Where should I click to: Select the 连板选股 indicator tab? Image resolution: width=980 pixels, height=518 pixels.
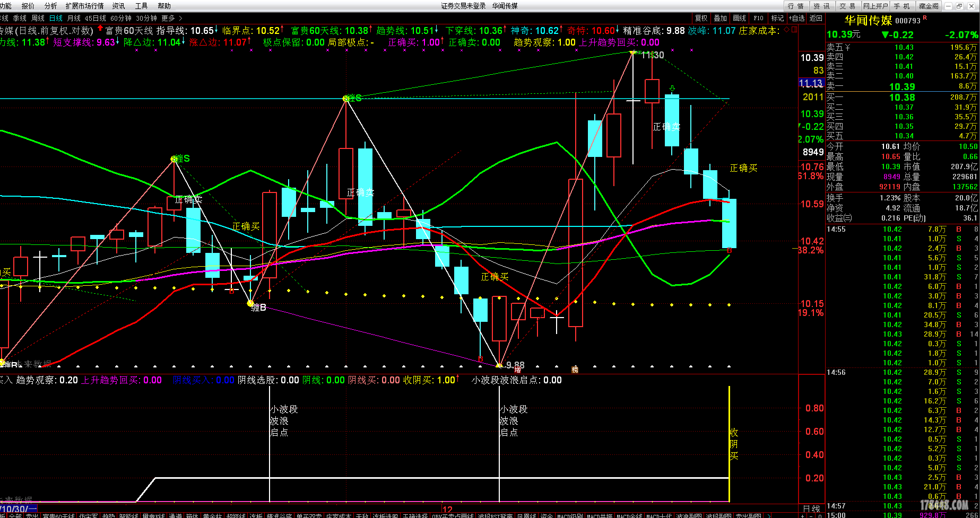tap(385, 515)
